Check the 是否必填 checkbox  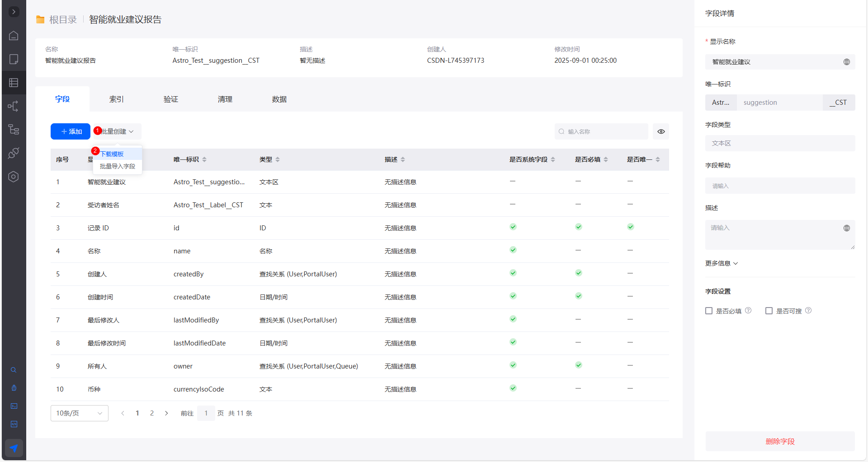click(709, 311)
